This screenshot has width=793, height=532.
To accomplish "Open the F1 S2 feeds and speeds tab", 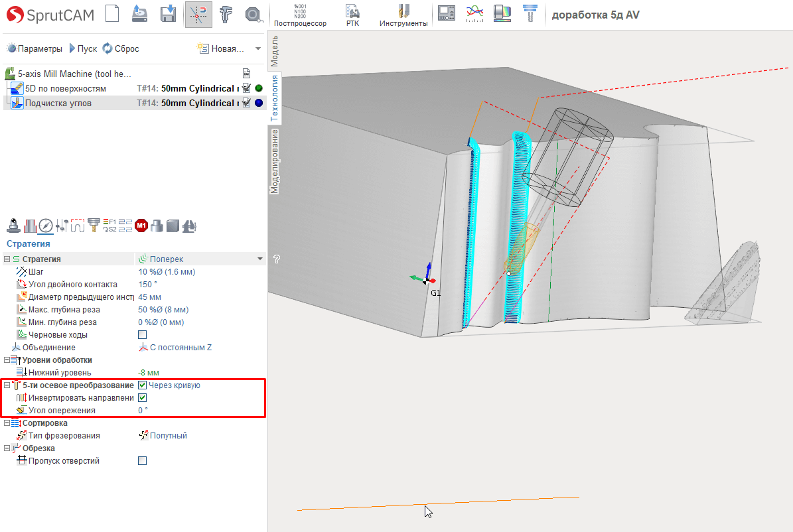I will (x=109, y=226).
